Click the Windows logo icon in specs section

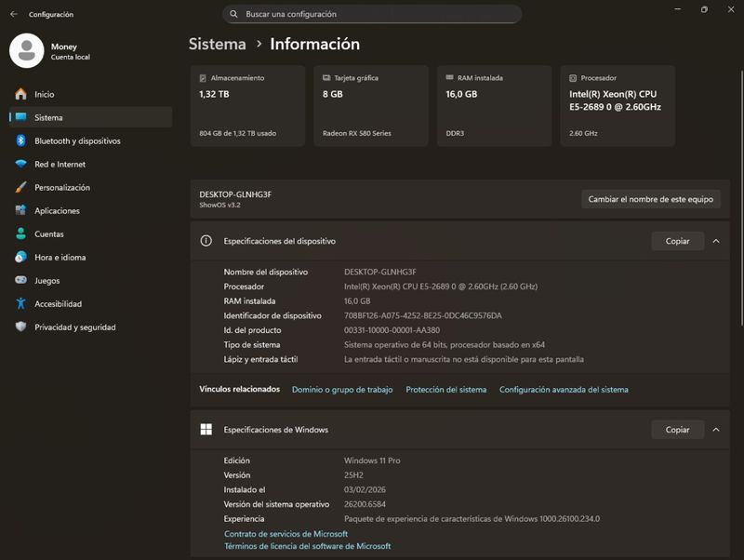point(206,429)
